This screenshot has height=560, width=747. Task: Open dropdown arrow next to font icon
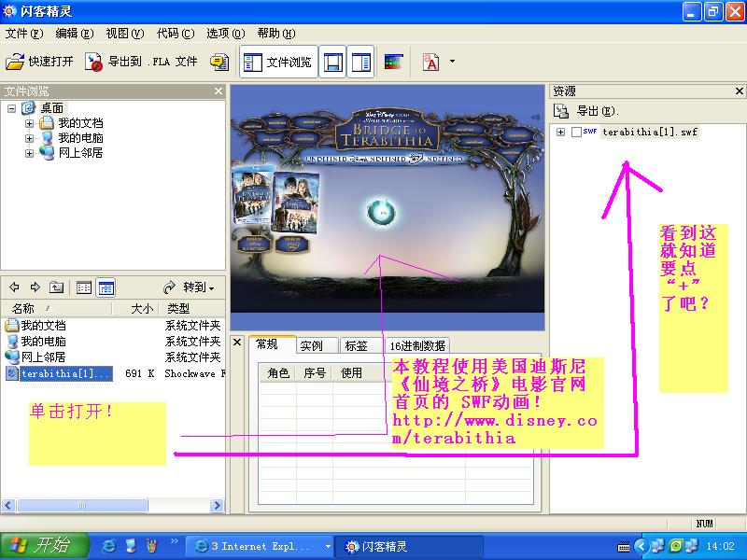pyautogui.click(x=452, y=61)
